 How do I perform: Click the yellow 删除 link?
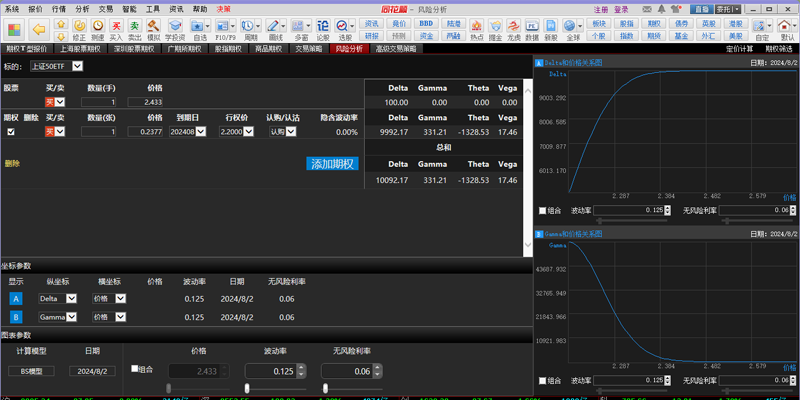click(12, 163)
